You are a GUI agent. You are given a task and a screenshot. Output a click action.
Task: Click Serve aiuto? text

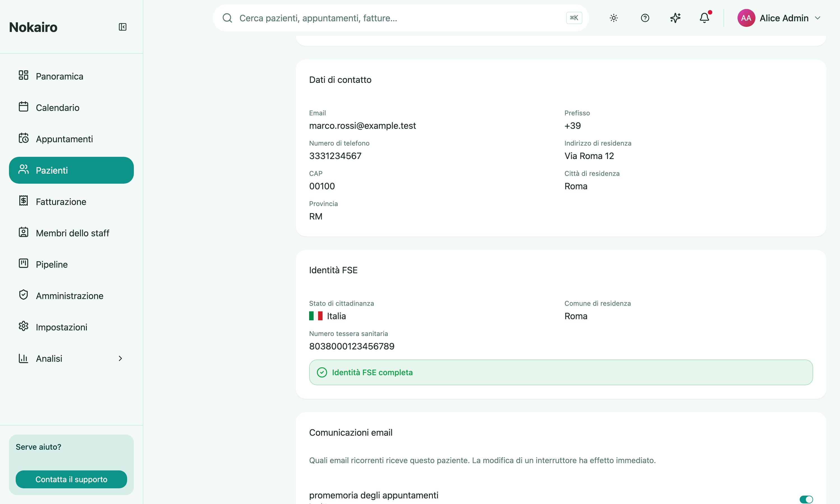pyautogui.click(x=38, y=447)
